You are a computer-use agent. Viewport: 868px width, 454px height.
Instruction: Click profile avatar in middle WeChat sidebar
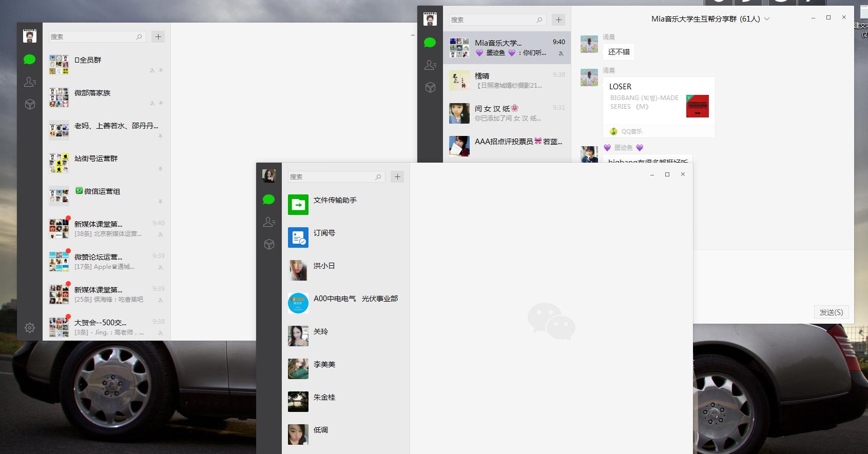click(269, 176)
